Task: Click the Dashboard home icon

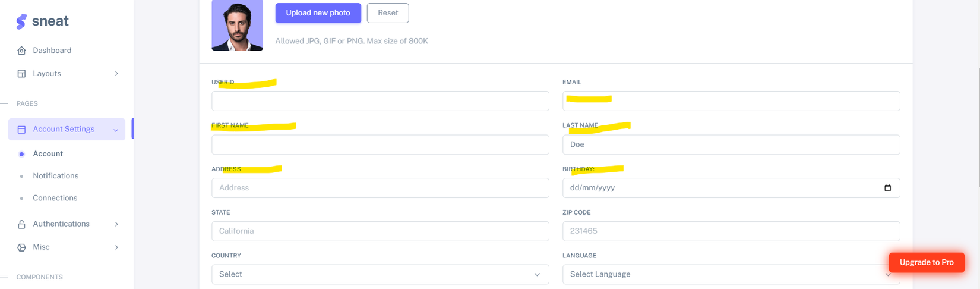Action: click(21, 51)
